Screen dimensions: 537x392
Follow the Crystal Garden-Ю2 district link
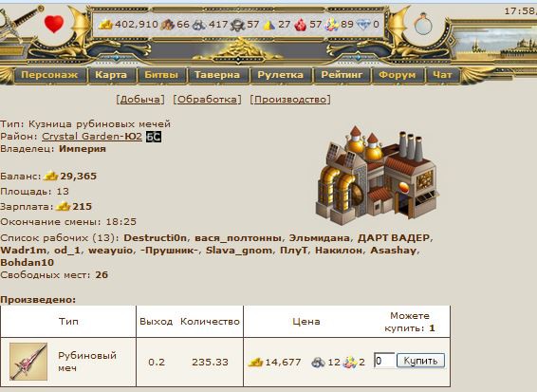[92, 137]
